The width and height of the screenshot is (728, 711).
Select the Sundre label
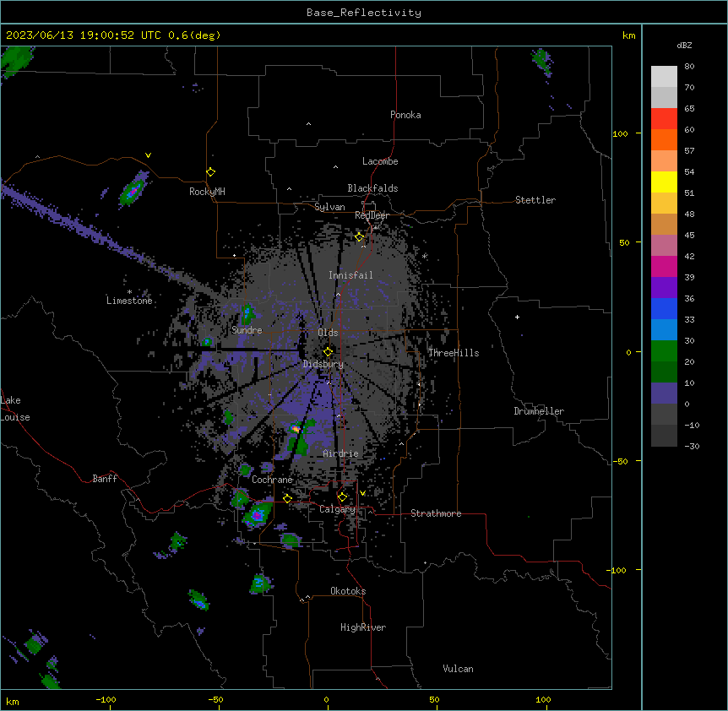(x=247, y=330)
